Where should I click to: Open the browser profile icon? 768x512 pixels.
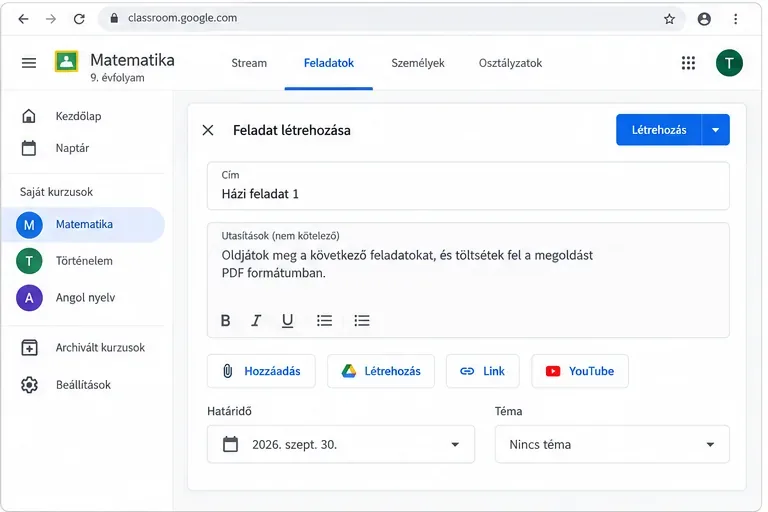pyautogui.click(x=704, y=19)
